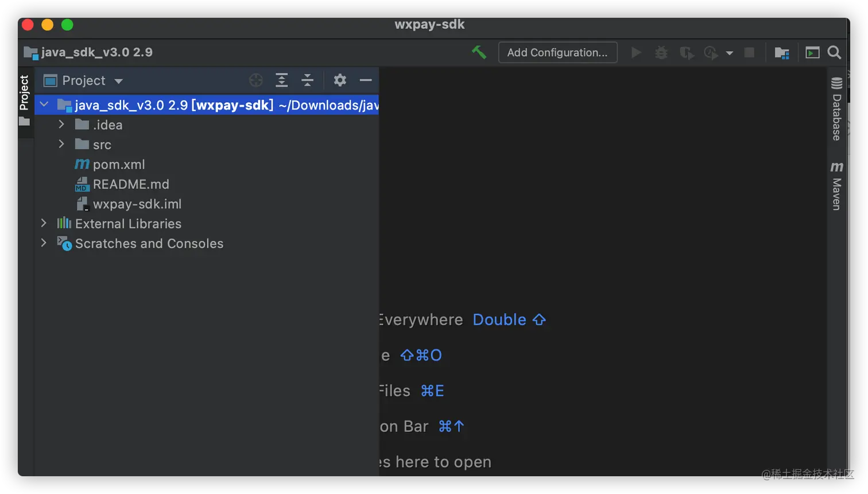Click the Run play icon
Viewport: 868px width, 494px height.
tap(636, 53)
